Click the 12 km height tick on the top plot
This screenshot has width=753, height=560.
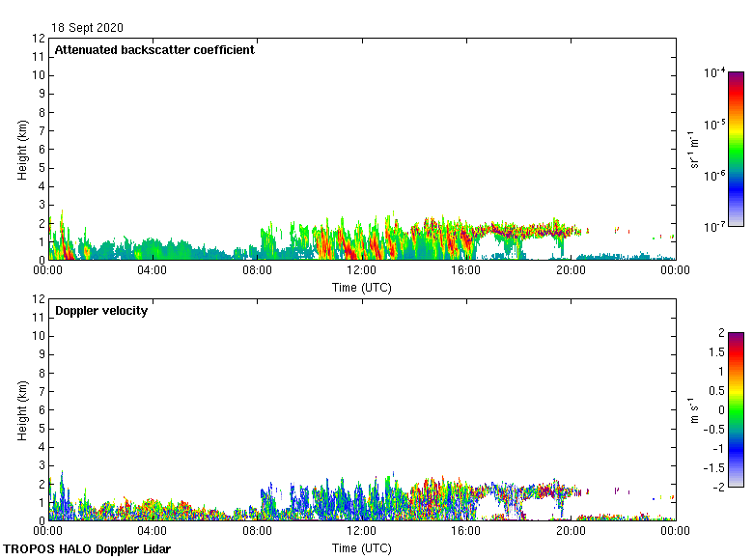[x=39, y=39]
